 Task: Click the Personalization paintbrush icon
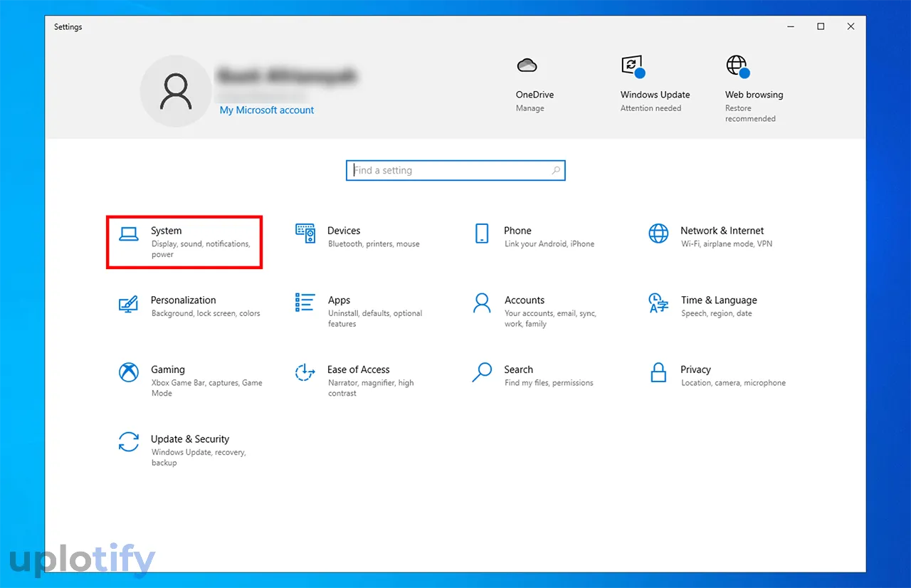pos(128,303)
